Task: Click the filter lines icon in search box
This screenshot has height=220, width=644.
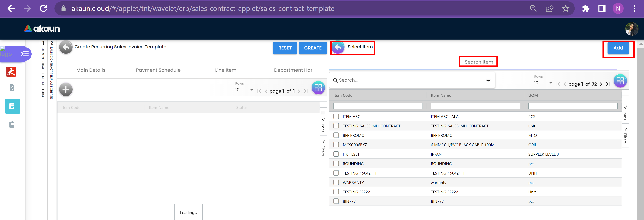Action: 488,80
